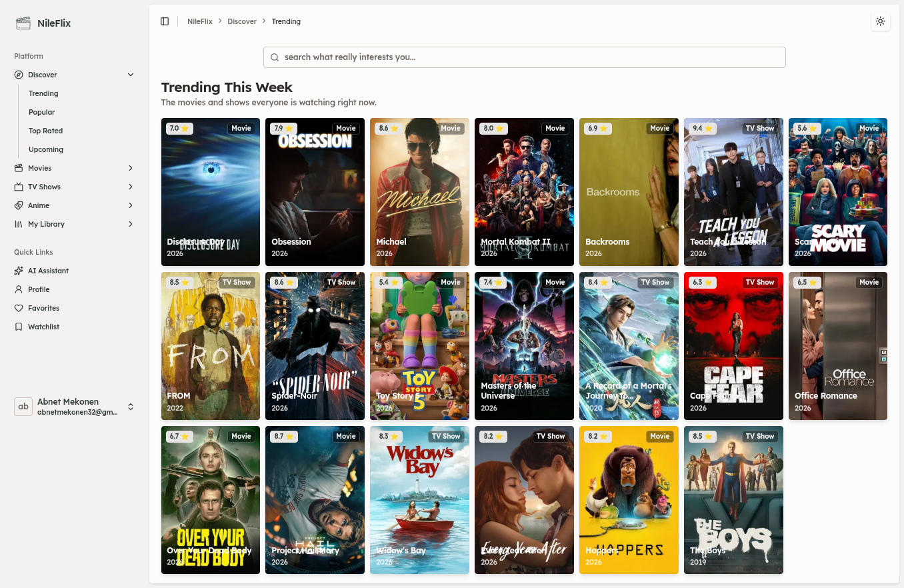Viewport: 904px width, 588px height.
Task: Click the Movies camera icon
Action: [x=19, y=168]
